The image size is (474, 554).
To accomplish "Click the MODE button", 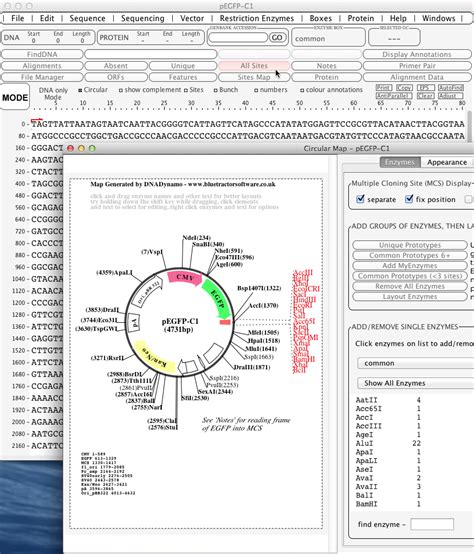I will pos(15,98).
